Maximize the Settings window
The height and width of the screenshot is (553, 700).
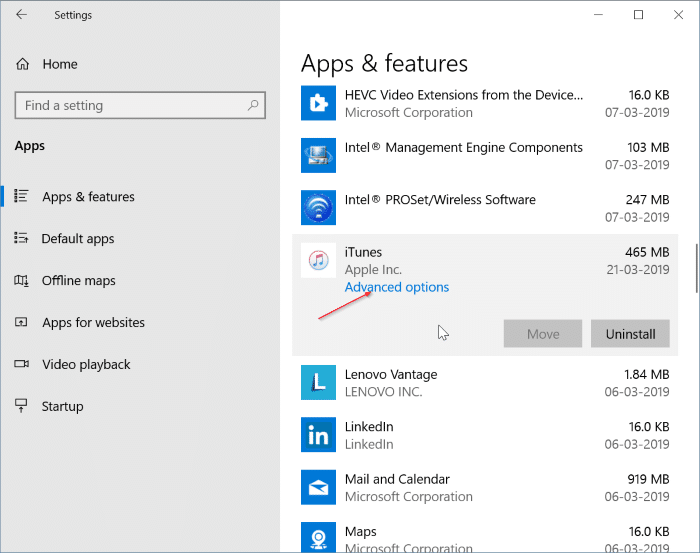pyautogui.click(x=638, y=15)
